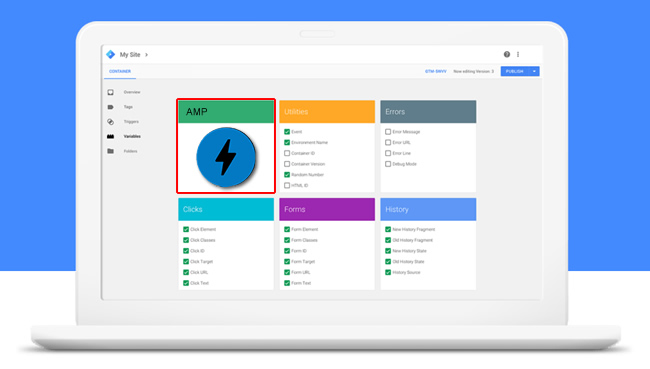Click Now editing Version 3 text
Image resolution: width=650 pixels, height=369 pixels.
click(x=473, y=71)
